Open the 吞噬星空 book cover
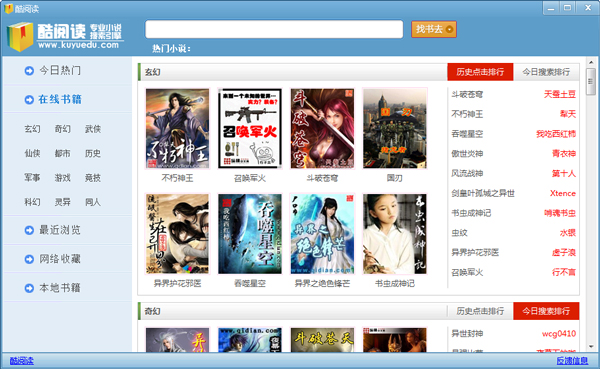 (x=249, y=234)
